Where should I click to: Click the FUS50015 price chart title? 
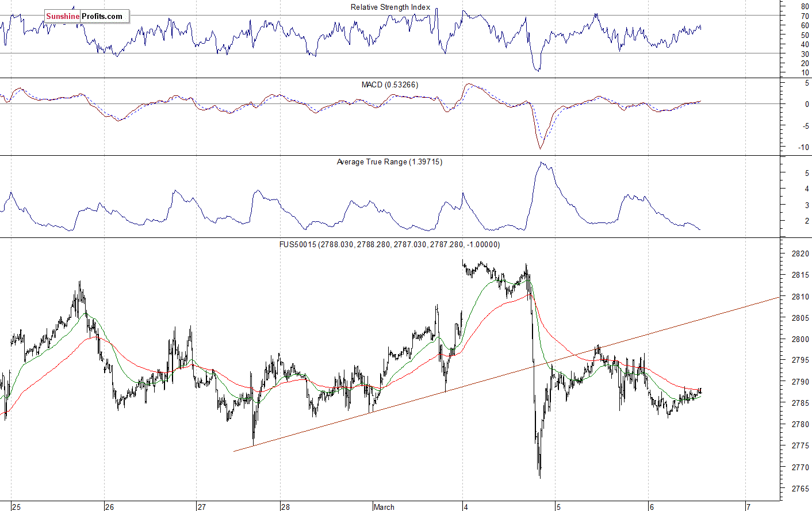[389, 245]
